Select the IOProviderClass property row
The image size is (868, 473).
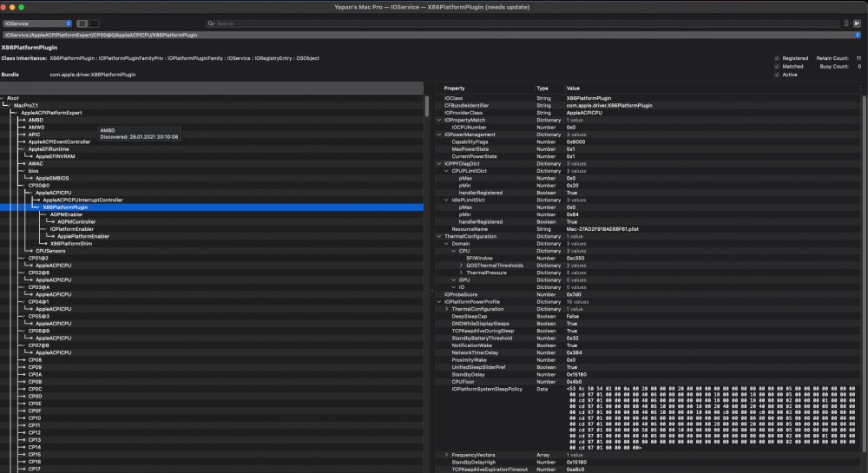(x=648, y=113)
